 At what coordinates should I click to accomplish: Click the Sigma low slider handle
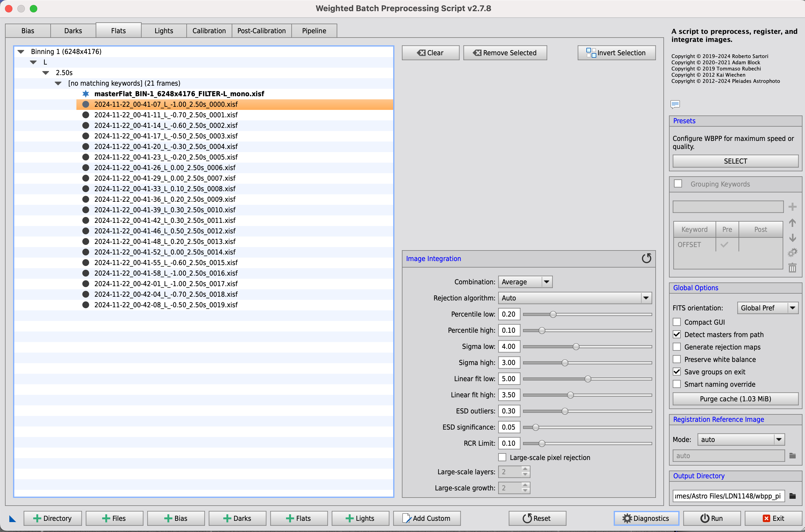tap(576, 346)
